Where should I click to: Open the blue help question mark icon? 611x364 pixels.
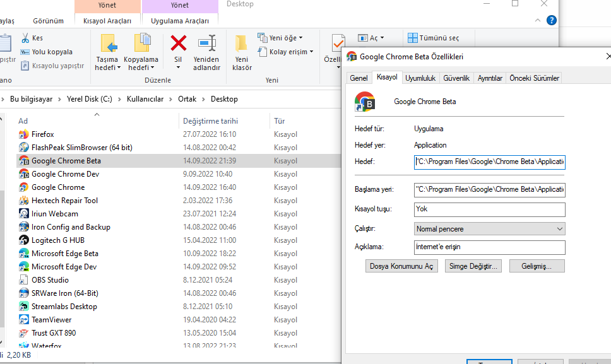552,20
